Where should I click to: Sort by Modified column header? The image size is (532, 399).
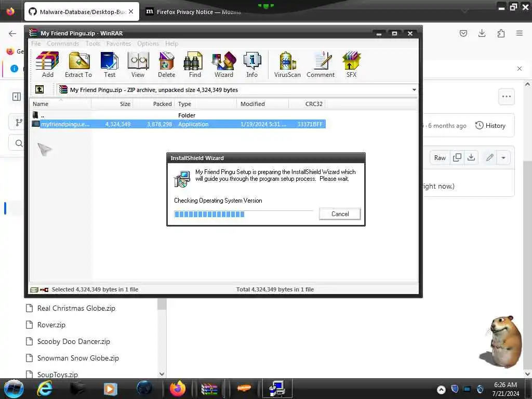262,104
